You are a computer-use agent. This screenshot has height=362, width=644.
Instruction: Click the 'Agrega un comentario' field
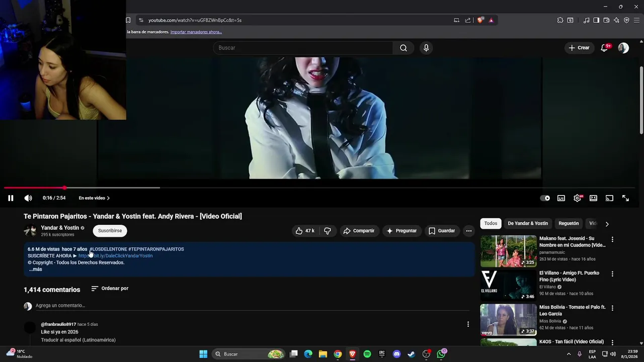pyautogui.click(x=252, y=306)
